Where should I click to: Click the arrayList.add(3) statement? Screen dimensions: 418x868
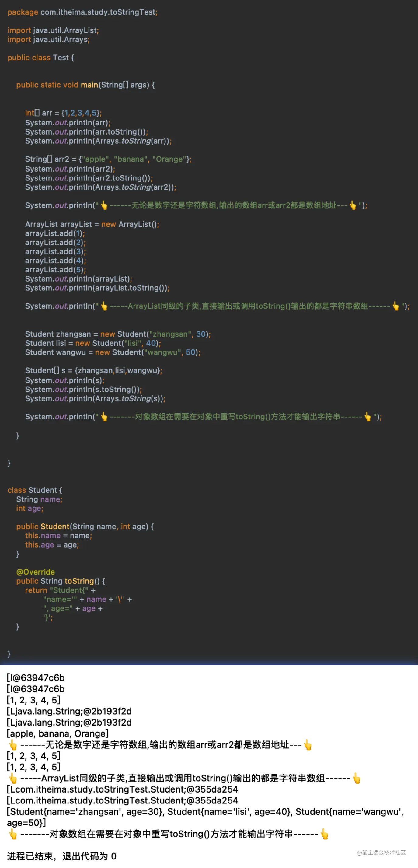[x=55, y=251]
